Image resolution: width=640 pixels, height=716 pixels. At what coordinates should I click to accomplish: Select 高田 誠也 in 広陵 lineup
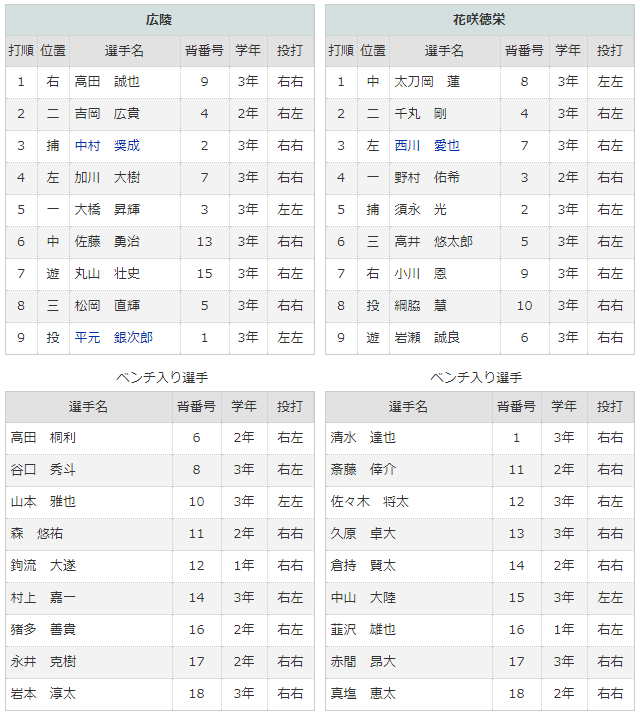tap(107, 82)
